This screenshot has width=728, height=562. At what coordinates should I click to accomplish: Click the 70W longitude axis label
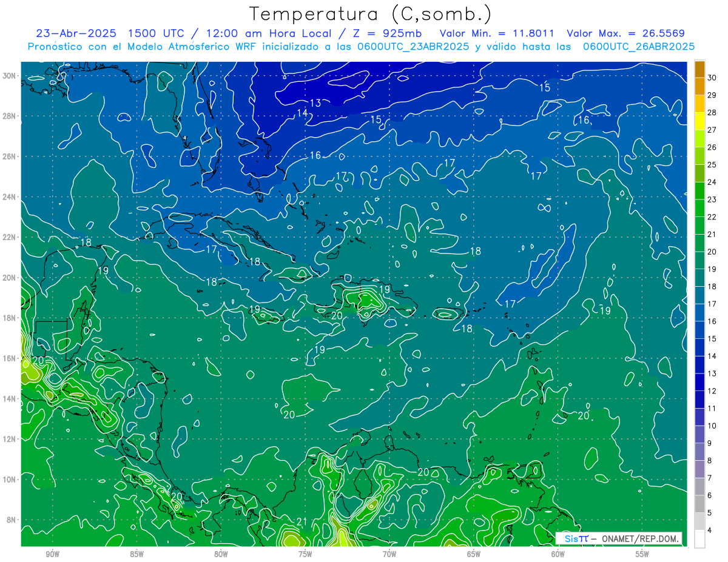(389, 554)
